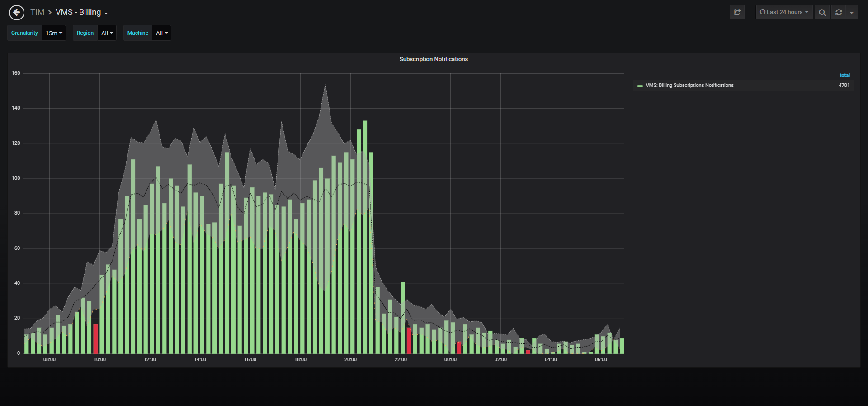This screenshot has width=868, height=406.
Task: Click the 20:00 x-axis label
Action: tap(350, 359)
